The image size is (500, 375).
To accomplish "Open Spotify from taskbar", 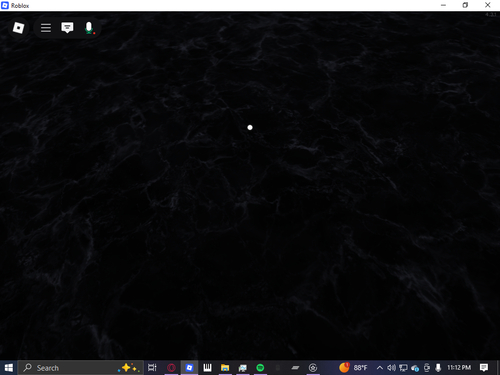I will (x=260, y=368).
